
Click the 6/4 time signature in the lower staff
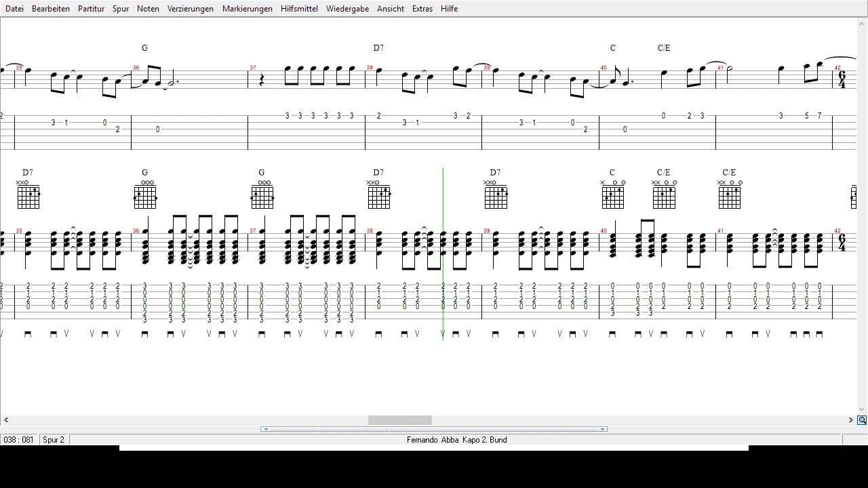click(842, 243)
